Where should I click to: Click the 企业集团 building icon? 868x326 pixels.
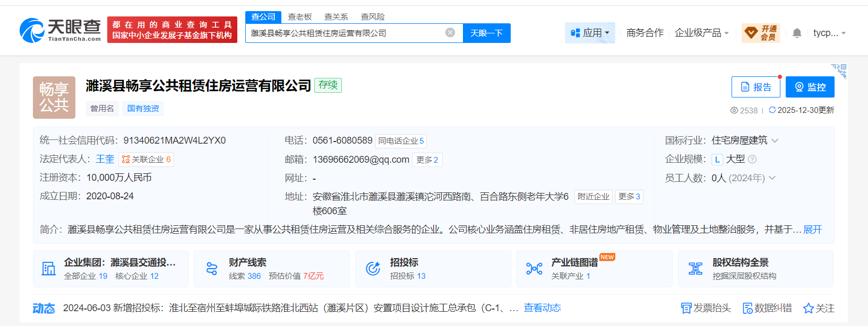click(x=48, y=269)
